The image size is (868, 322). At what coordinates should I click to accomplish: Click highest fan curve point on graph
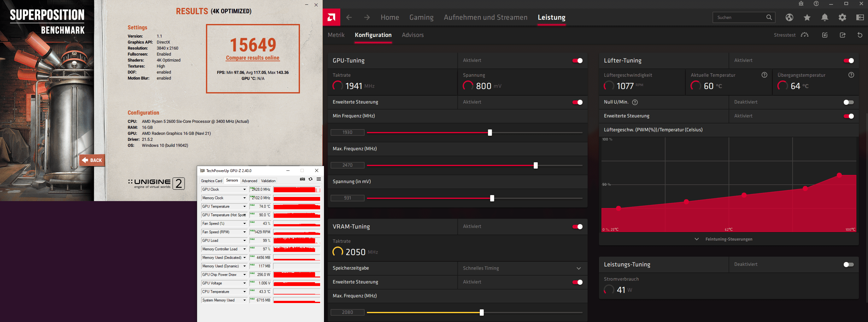pos(839,175)
